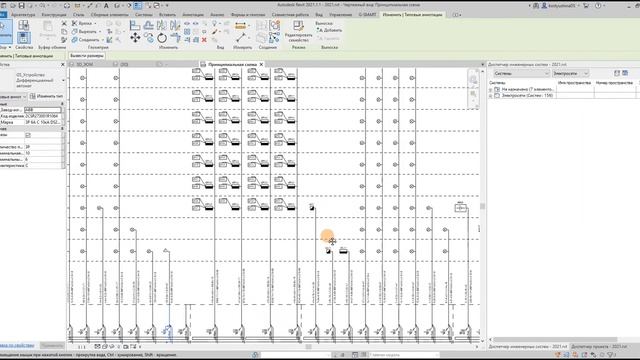The width and height of the screenshot is (640, 360).
Task: Click the Edit Type button in Properties
Action: [x=46, y=97]
